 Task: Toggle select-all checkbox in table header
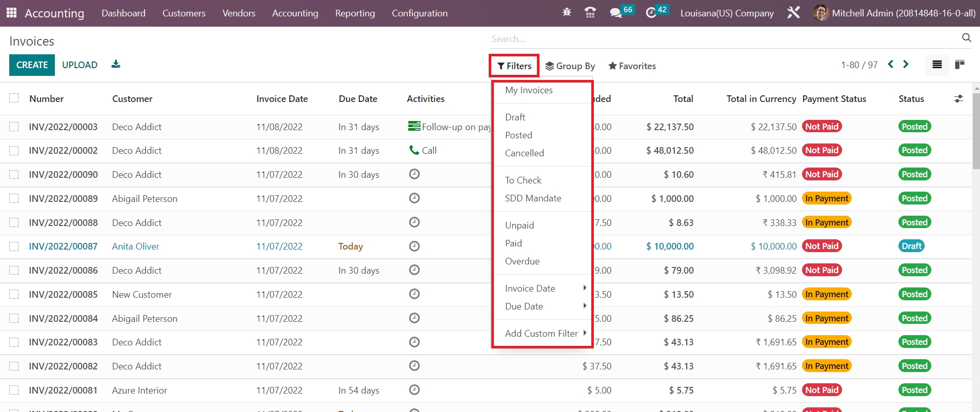[x=14, y=98]
